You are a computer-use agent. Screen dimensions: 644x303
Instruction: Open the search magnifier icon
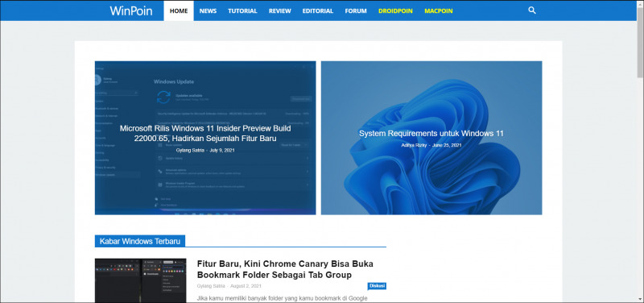point(532,10)
